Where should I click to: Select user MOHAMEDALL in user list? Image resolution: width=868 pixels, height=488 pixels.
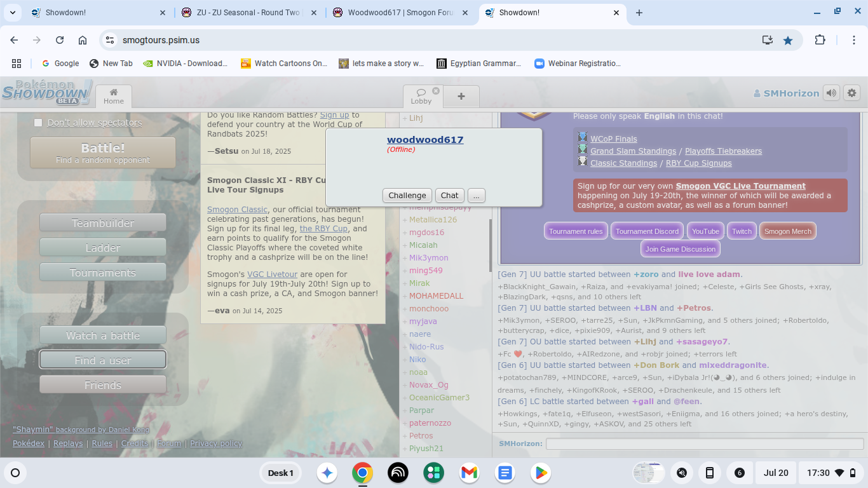click(436, 296)
